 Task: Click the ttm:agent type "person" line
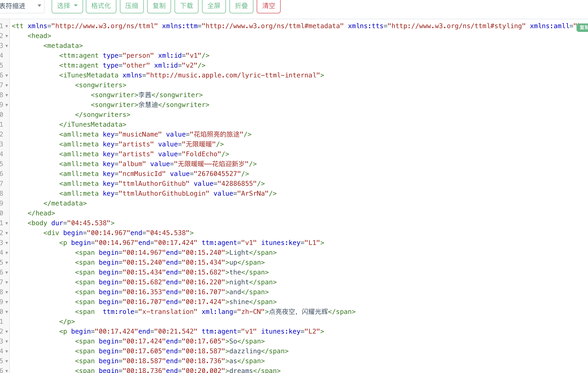point(134,55)
